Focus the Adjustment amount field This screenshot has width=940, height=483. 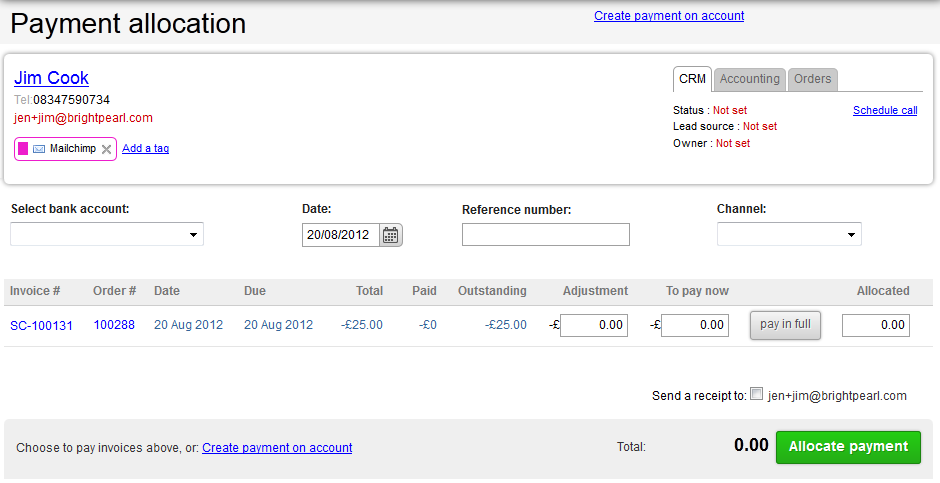(594, 325)
